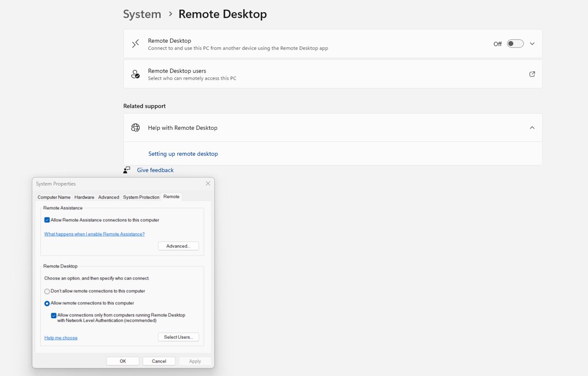Click the Select Users... button

[178, 337]
